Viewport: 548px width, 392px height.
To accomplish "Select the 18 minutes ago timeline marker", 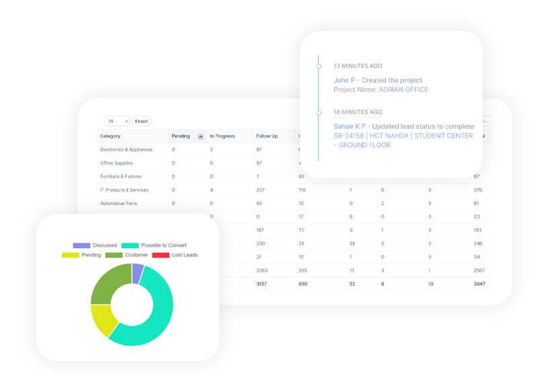I will (319, 112).
